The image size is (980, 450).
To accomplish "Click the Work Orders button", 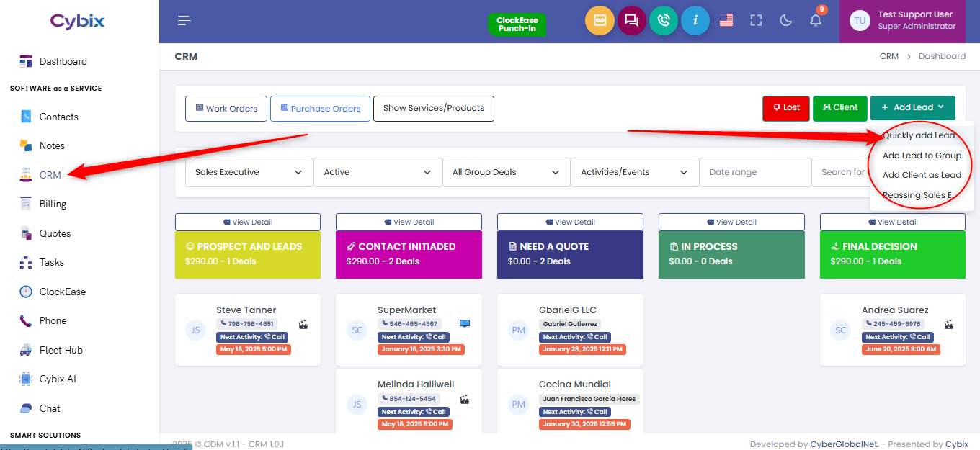I will (226, 109).
